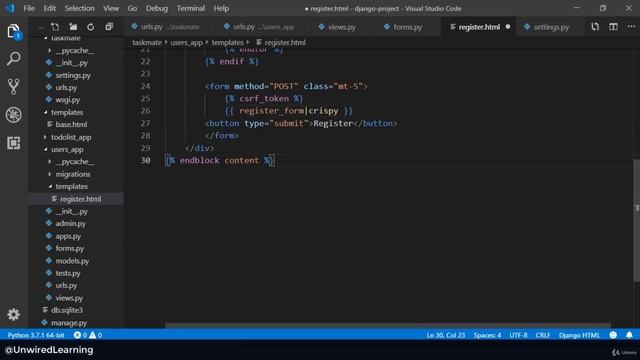640x360 pixels.
Task: Open the Terminal menu
Action: pos(191,8)
